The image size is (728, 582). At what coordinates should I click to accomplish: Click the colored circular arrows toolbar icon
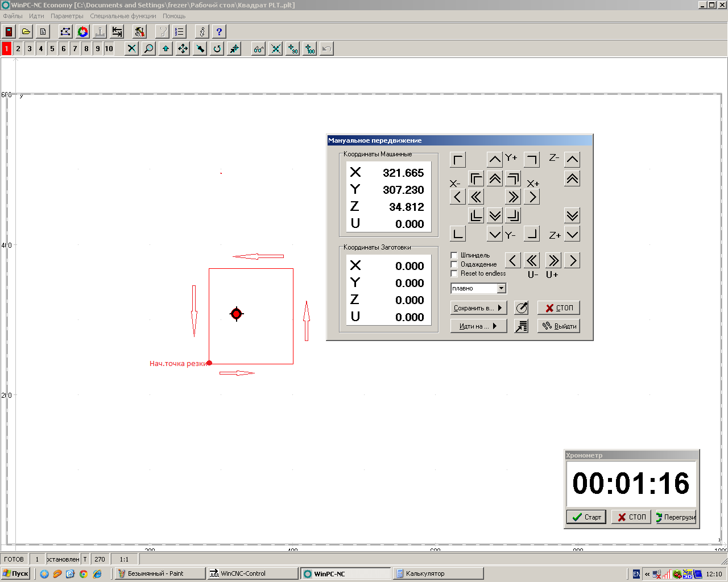[83, 32]
